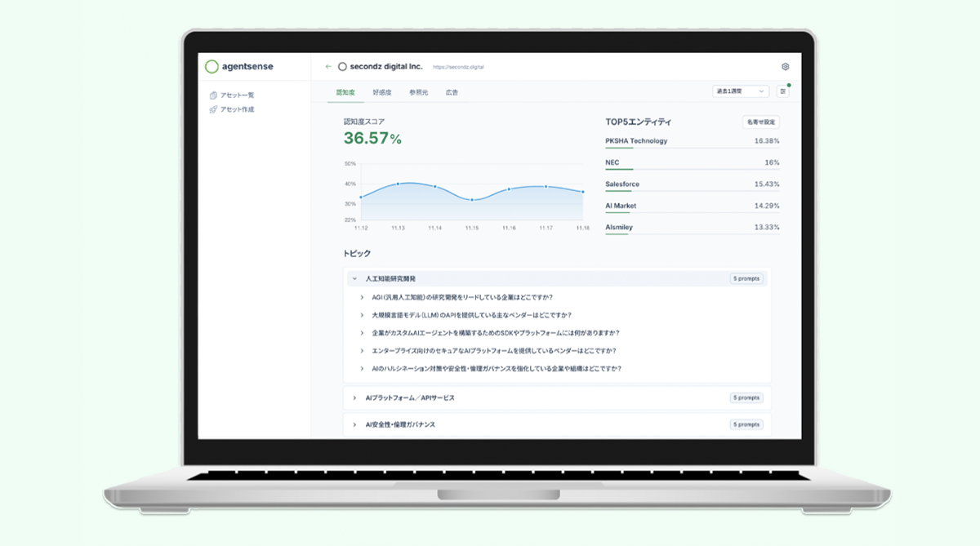Viewport: 980px width, 546px height.
Task: Open the アセット作成 sidebar icon
Action: (213, 109)
